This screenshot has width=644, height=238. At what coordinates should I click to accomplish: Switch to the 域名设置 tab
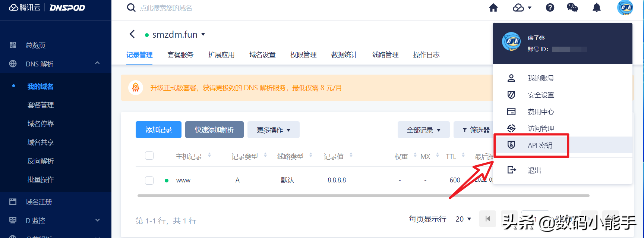coord(262,55)
